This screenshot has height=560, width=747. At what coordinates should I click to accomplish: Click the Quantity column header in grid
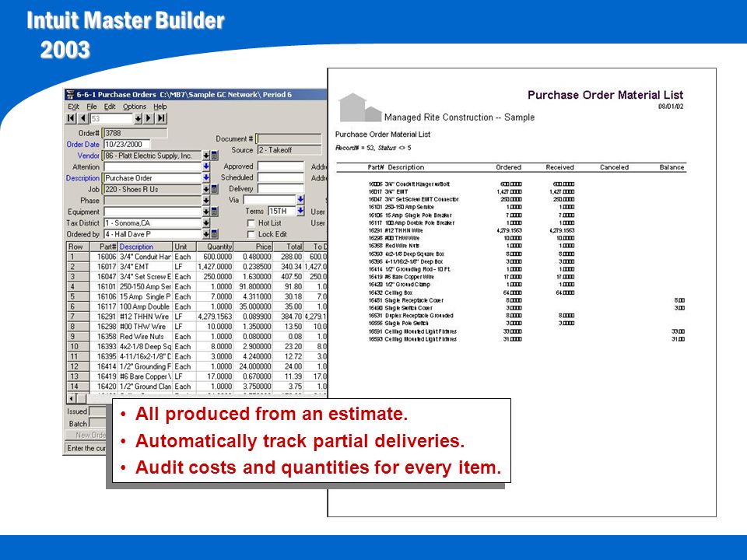coord(215,247)
